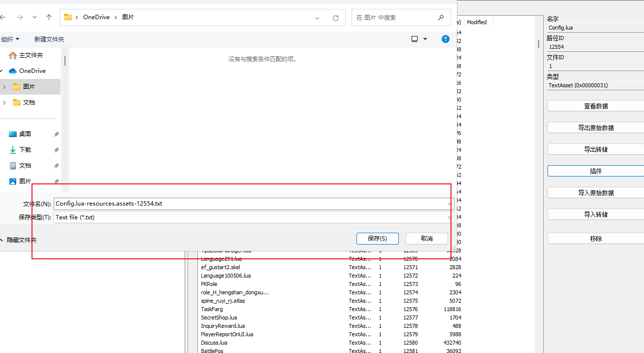
Task: Click 图片 in address breadcrumb
Action: 128,17
